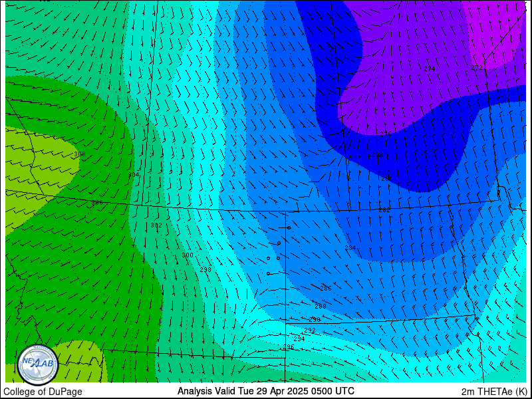
Task: Click the 308 contour label
Action: tap(80, 154)
